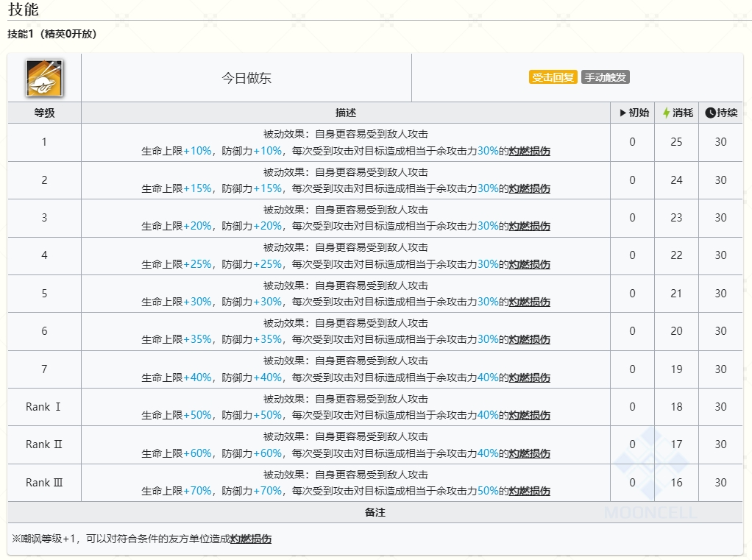Viewport: 752px width, 560px height.
Task: Click the 今日做东 skill name cell
Action: 246,78
